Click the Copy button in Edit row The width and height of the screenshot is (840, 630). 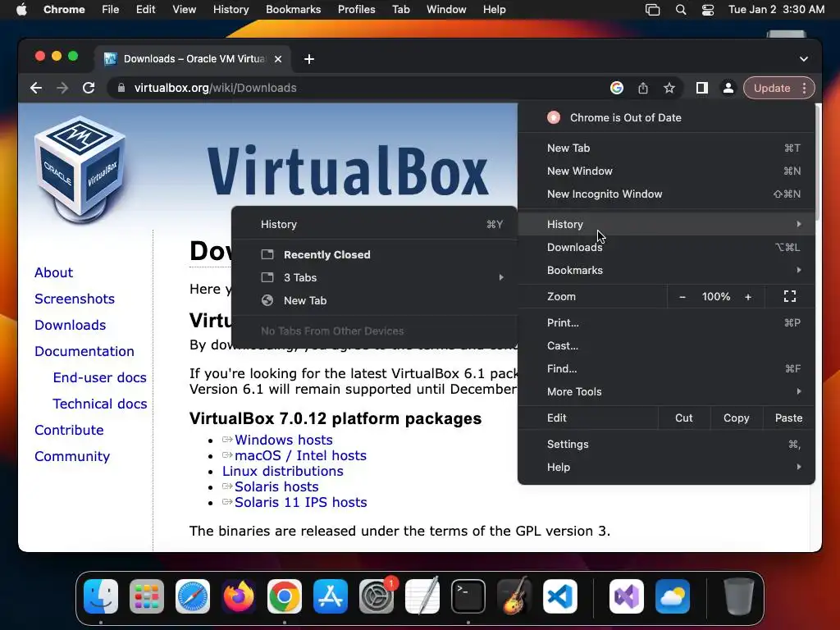click(x=736, y=418)
